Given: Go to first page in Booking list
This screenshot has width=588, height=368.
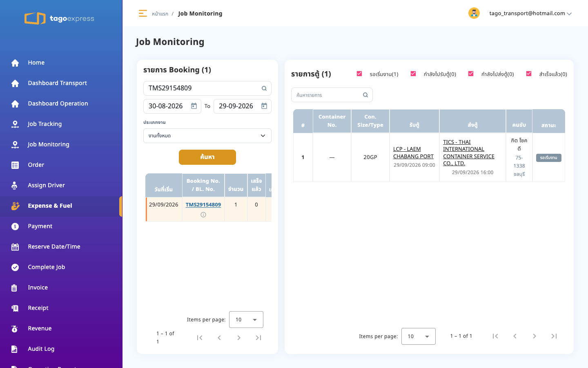Looking at the screenshot, I should point(200,338).
